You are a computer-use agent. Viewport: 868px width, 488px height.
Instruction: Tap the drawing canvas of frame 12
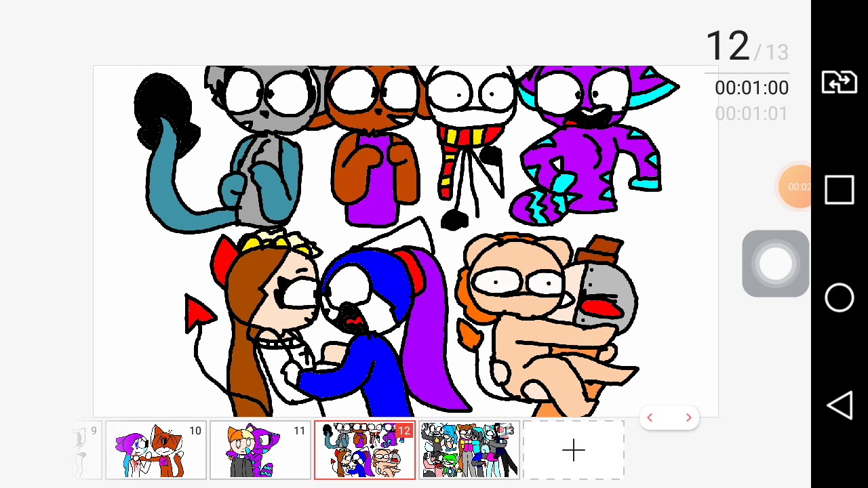[x=406, y=241]
